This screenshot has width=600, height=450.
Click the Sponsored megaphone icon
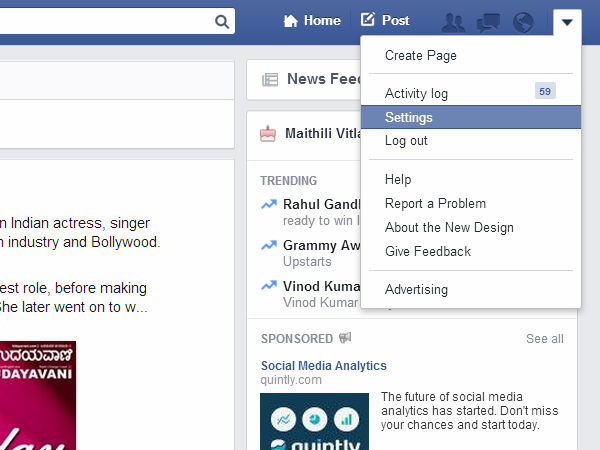345,338
